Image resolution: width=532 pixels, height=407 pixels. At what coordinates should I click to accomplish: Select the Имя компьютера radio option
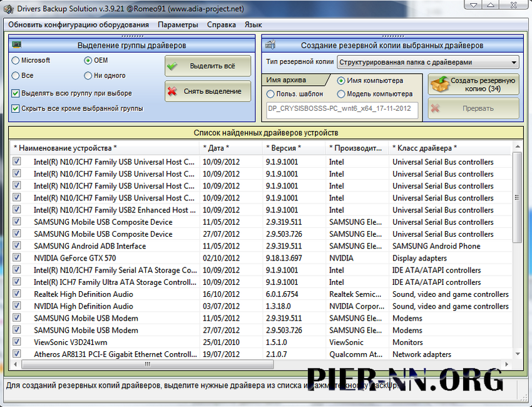[340, 81]
